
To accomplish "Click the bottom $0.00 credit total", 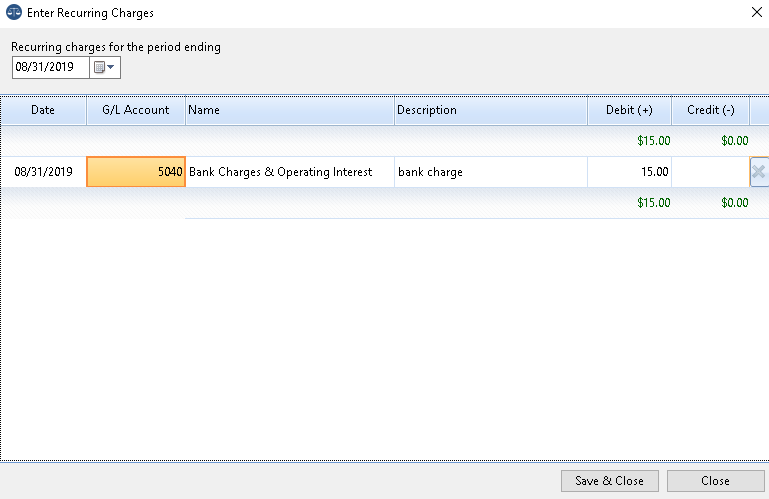I will 735,203.
